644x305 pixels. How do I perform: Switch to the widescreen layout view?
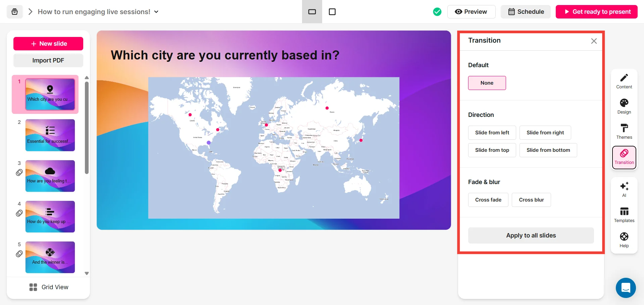click(x=312, y=12)
